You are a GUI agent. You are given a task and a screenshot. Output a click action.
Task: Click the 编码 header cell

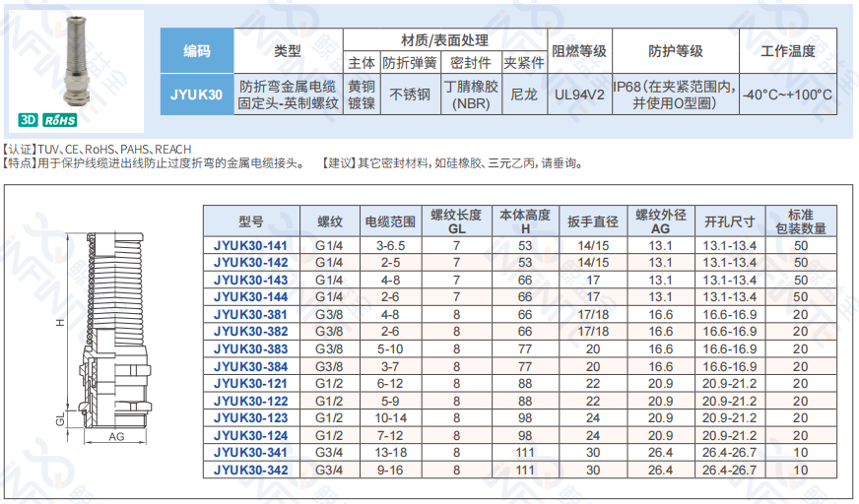(x=197, y=51)
